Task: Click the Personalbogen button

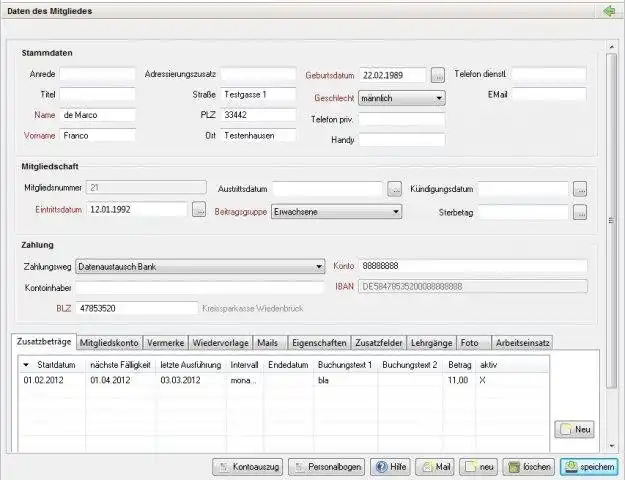Action: (x=326, y=466)
